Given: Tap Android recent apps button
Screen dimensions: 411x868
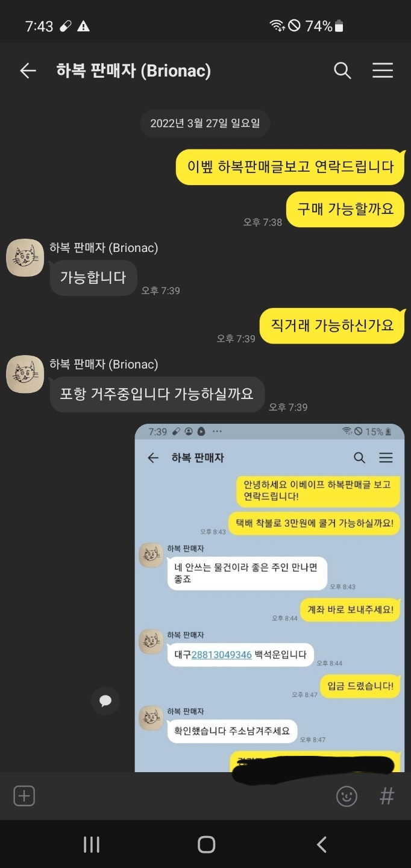Looking at the screenshot, I should pyautogui.click(x=91, y=844).
